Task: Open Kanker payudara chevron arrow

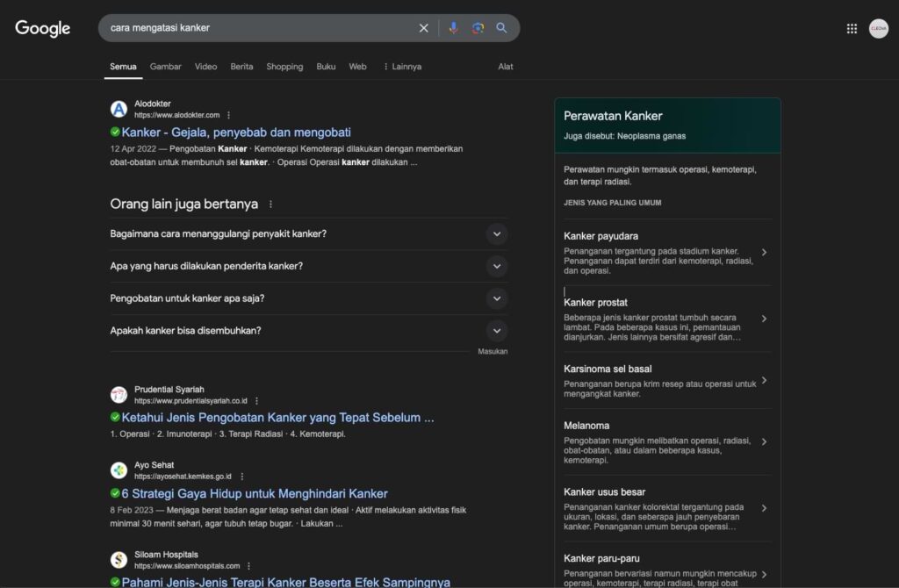Action: pyautogui.click(x=764, y=252)
